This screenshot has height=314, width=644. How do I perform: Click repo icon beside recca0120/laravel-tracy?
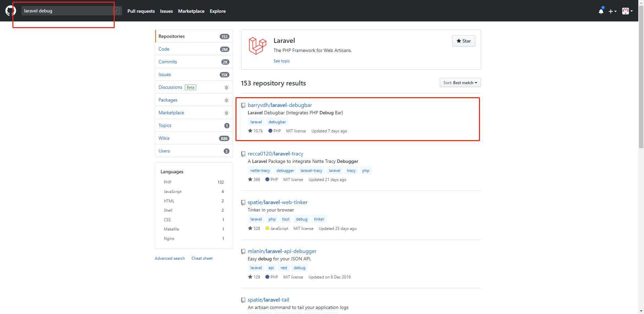point(243,154)
